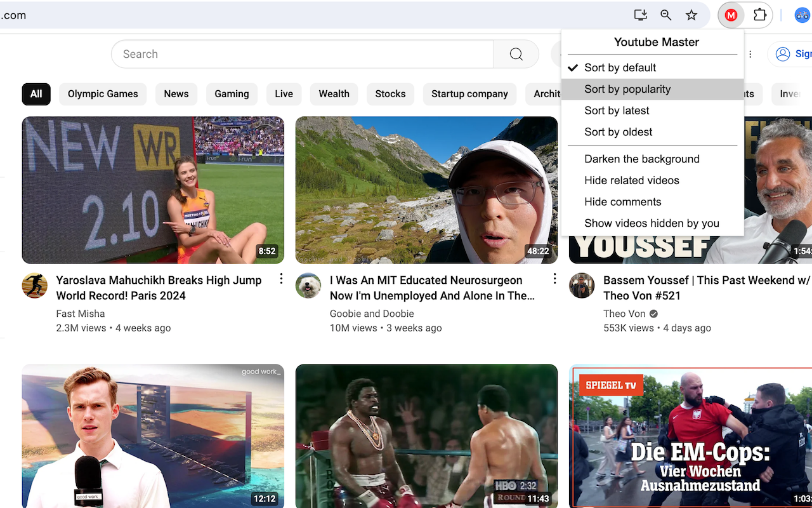Bookmark this page with the star icon

tap(691, 15)
